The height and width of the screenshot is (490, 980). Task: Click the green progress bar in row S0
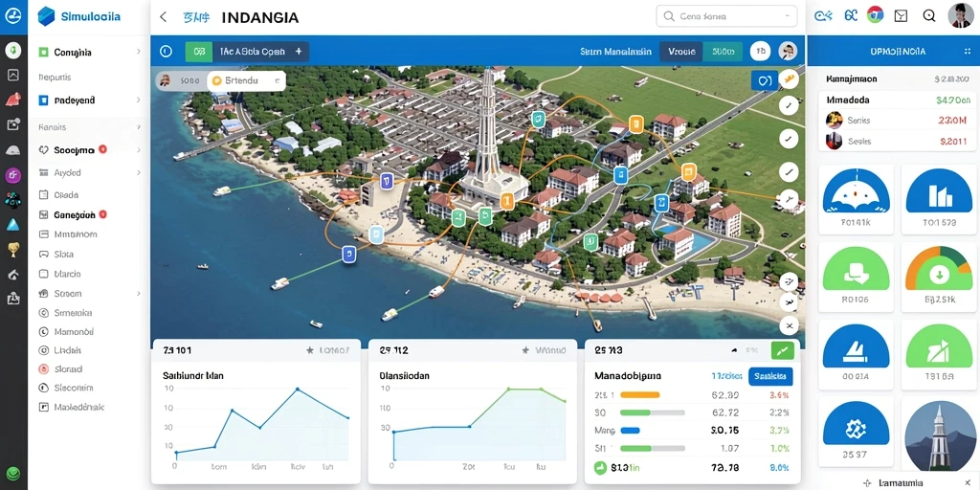pyautogui.click(x=652, y=412)
